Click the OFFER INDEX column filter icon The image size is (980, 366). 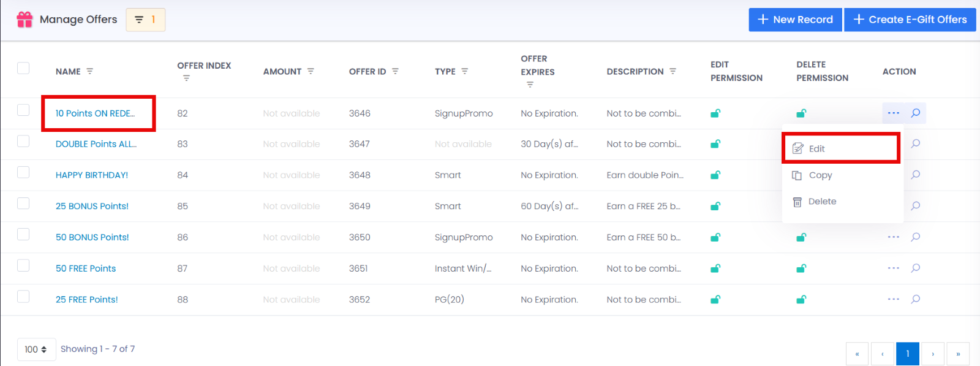pyautogui.click(x=186, y=78)
